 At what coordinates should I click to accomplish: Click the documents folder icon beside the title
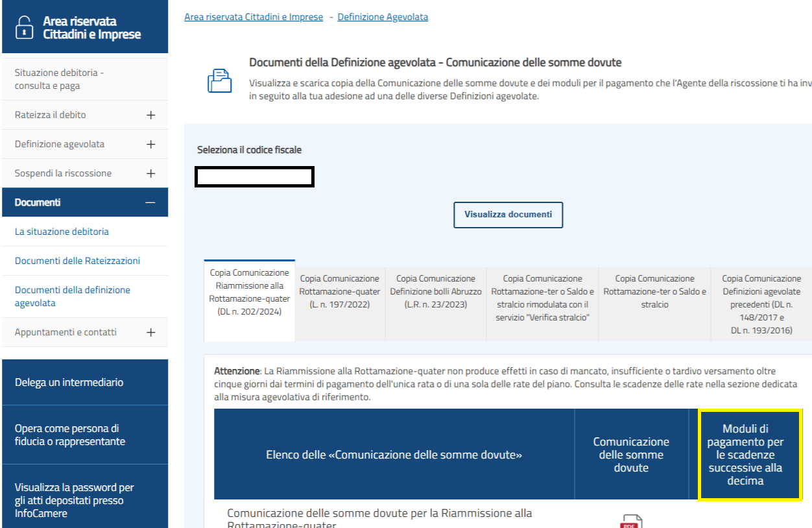[219, 80]
